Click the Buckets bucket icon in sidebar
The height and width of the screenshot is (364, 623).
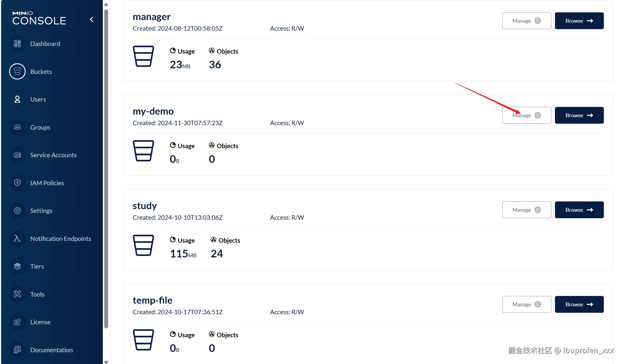pos(17,72)
